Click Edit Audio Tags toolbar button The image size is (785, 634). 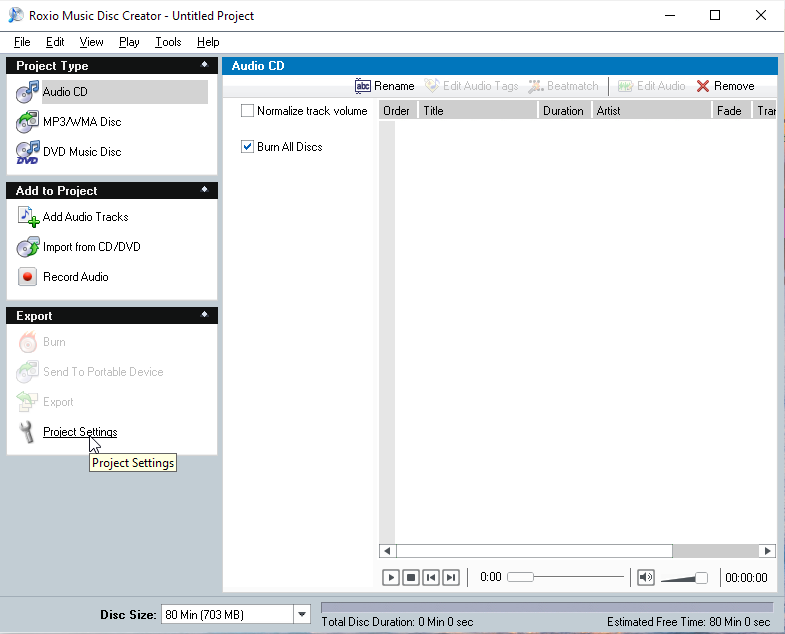[471, 86]
